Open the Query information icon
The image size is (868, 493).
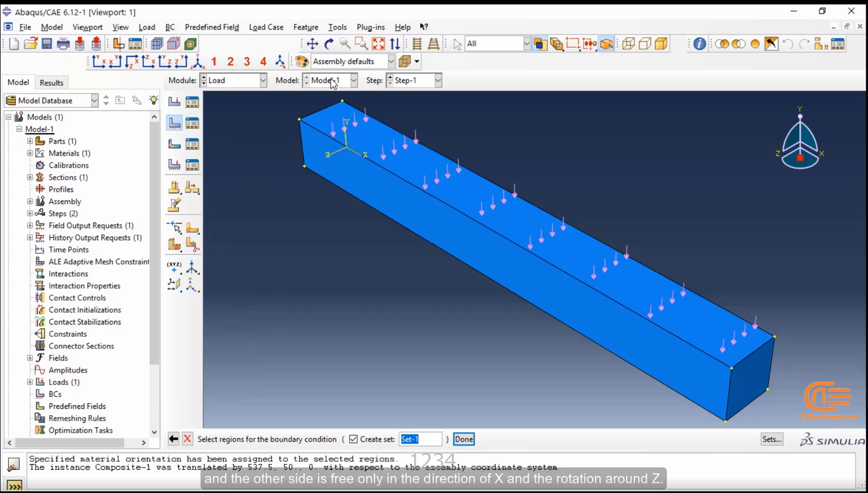(699, 44)
